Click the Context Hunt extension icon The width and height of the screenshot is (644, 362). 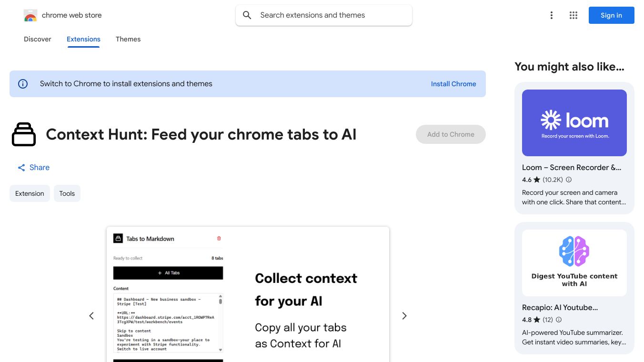pos(24,134)
